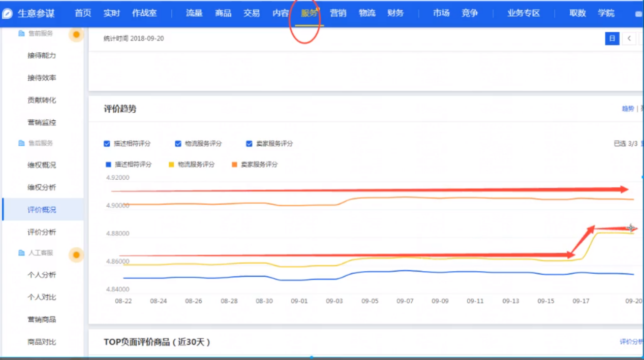Screen dimensions: 644x360
Task: Click the previous-date left arrow button
Action: (629, 39)
